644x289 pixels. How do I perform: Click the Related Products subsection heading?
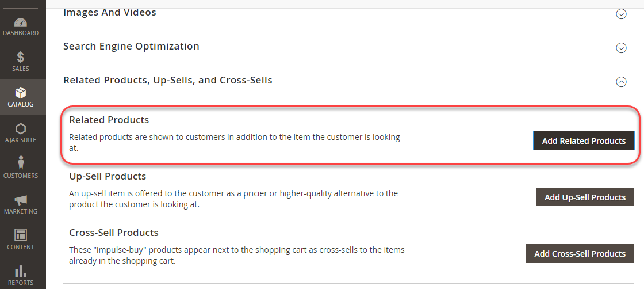click(109, 120)
